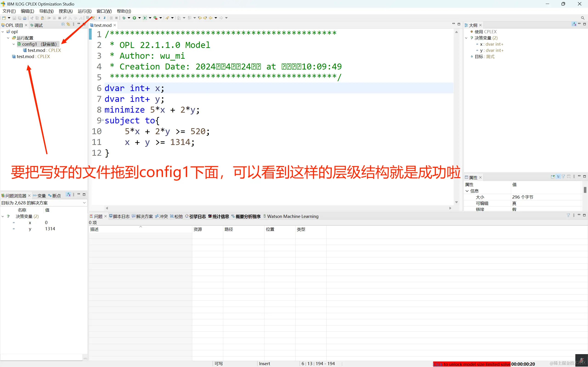The height and width of the screenshot is (367, 588).
Task: Click Link with Editor icon in projects panel
Action: click(x=68, y=24)
